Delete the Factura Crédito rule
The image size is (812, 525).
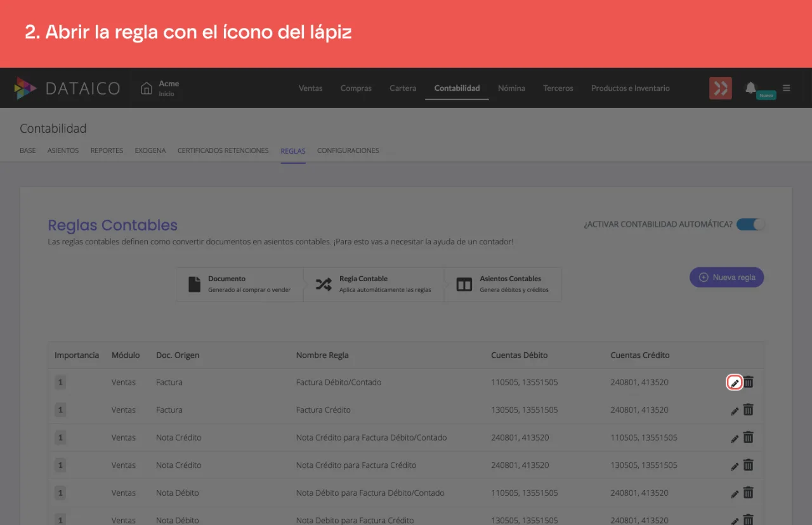749,409
